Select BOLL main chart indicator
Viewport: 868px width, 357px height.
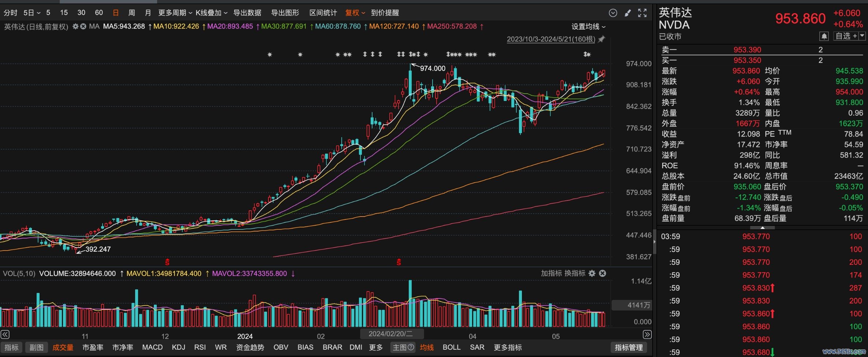[x=452, y=347]
